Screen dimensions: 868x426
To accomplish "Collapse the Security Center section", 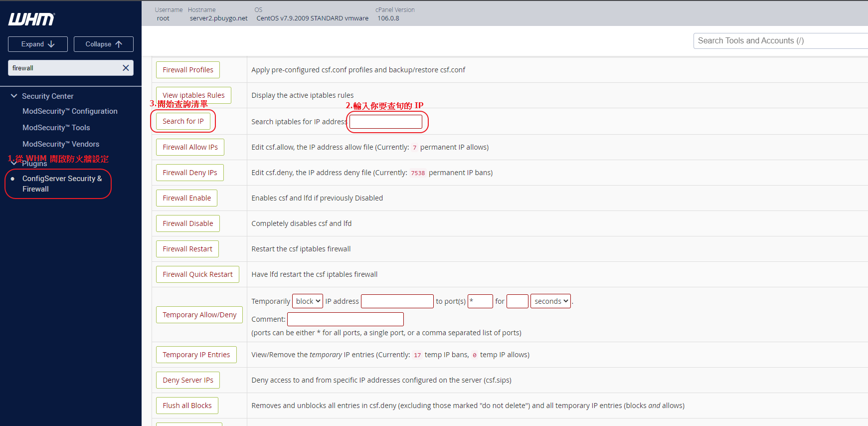I will 14,96.
